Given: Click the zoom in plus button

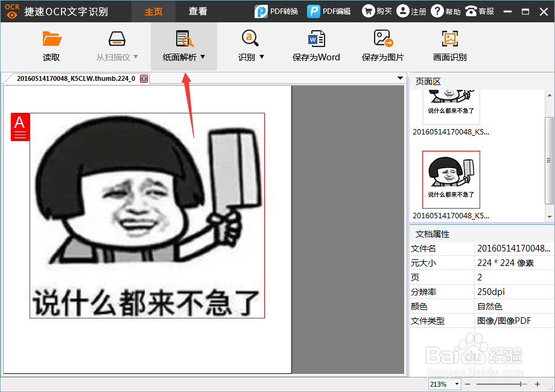Looking at the screenshot, I should point(538,384).
